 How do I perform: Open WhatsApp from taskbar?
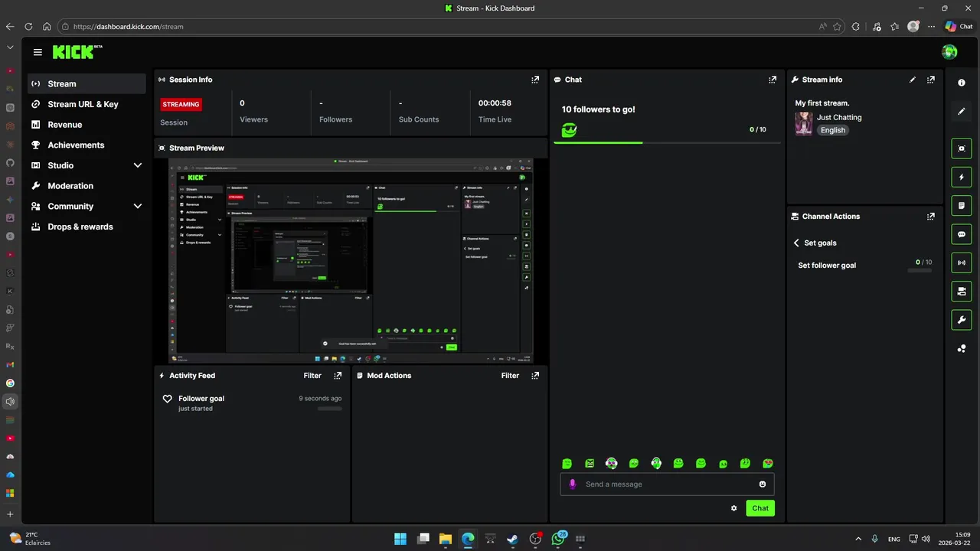coord(558,539)
